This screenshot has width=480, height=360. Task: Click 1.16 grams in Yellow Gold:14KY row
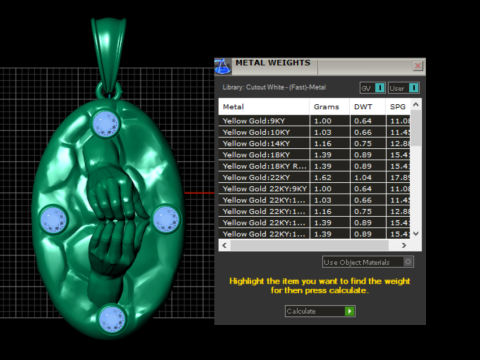[323, 143]
